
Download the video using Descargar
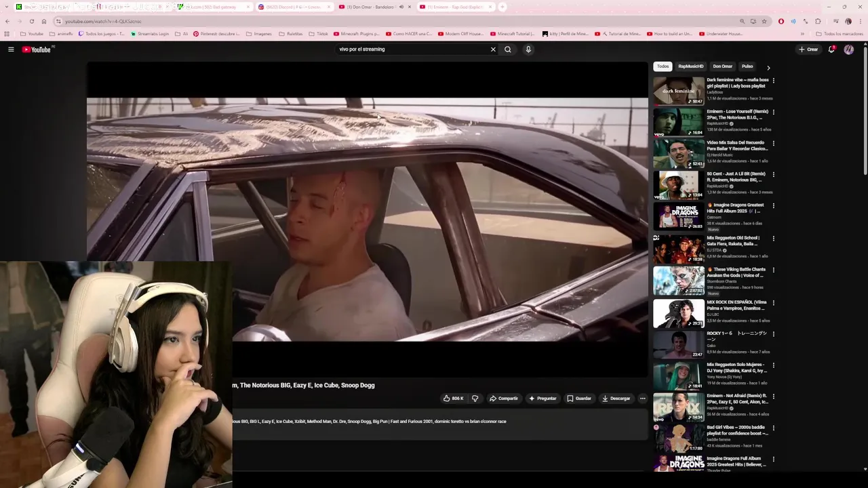pyautogui.click(x=616, y=399)
